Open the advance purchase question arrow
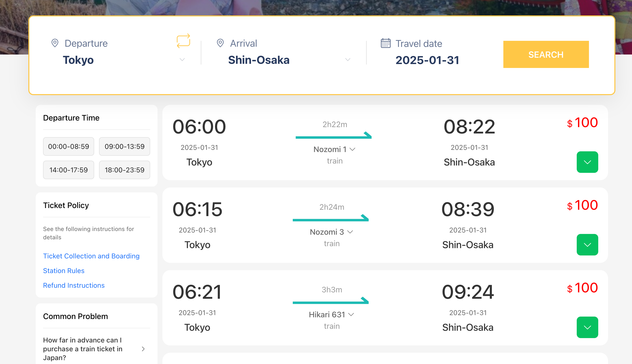 (143, 349)
